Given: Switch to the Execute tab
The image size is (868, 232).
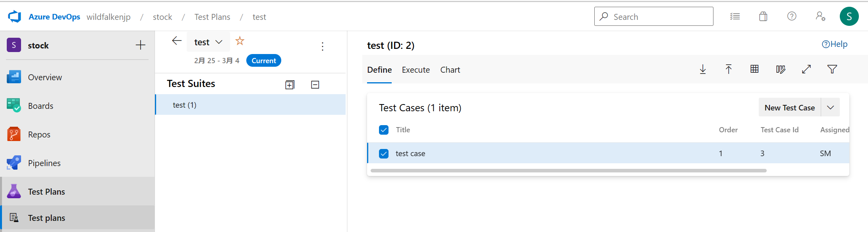Looking at the screenshot, I should (x=416, y=70).
